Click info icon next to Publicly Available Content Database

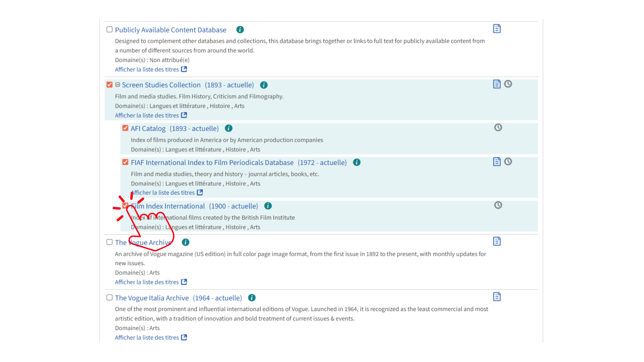(240, 29)
